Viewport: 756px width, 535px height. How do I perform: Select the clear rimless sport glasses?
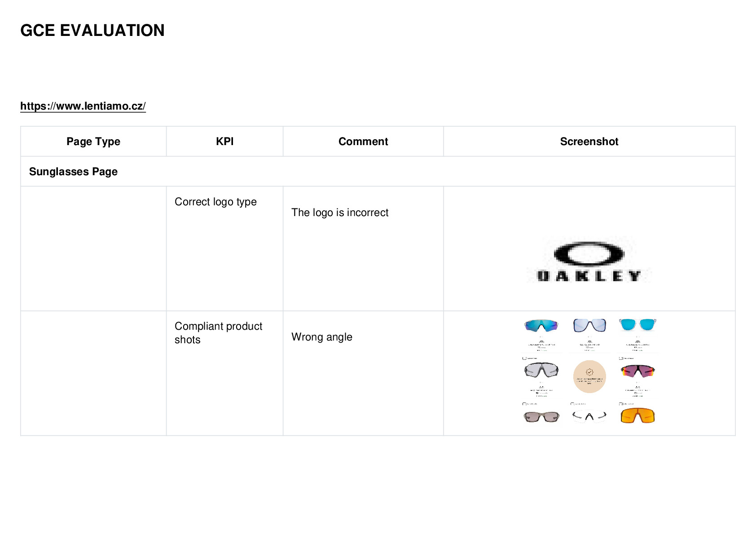[589, 416]
